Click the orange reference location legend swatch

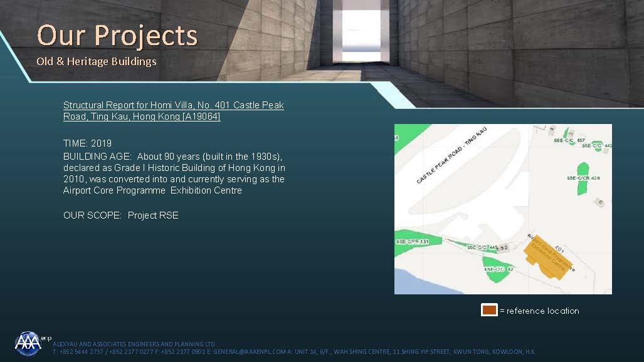coord(489,310)
